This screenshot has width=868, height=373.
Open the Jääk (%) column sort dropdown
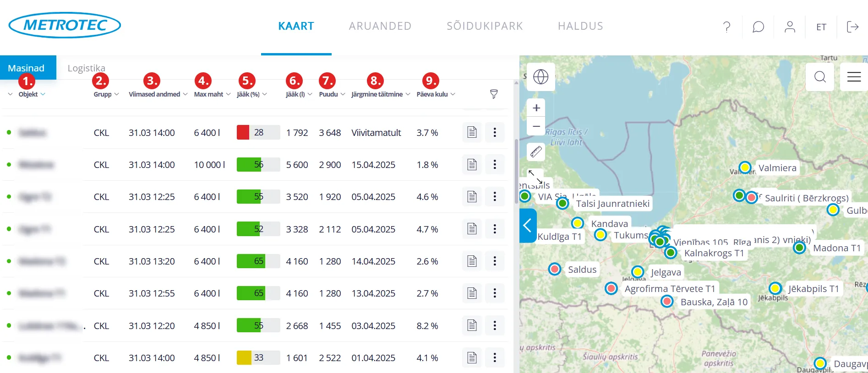click(264, 94)
